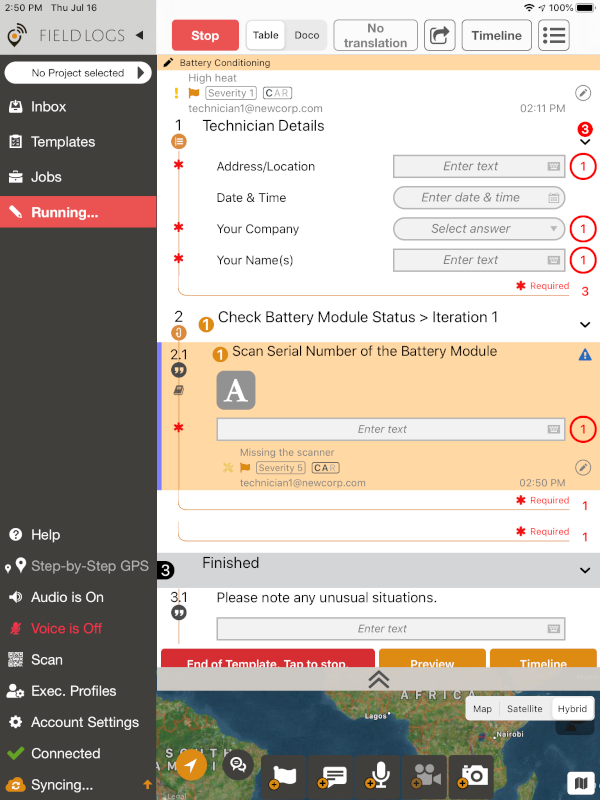Add a text comment via speech-bubble icon
This screenshot has width=600, height=800.
tap(332, 773)
